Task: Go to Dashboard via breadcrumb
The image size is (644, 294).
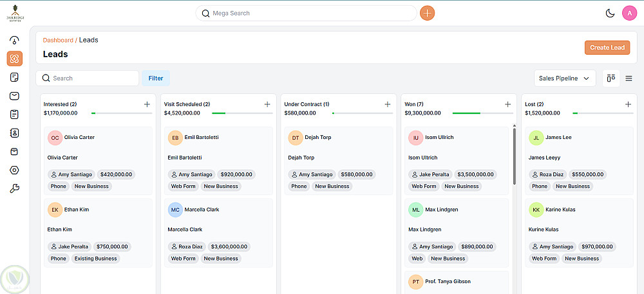Action: [58, 40]
